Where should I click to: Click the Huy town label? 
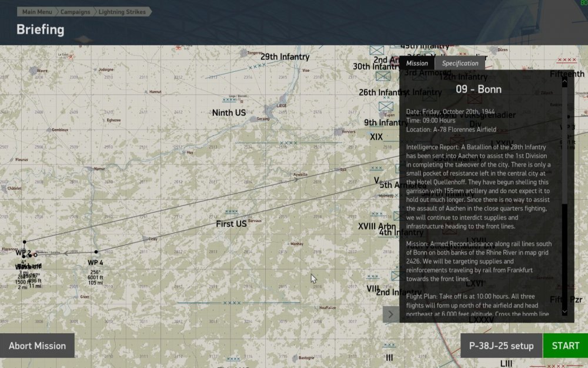(190, 152)
